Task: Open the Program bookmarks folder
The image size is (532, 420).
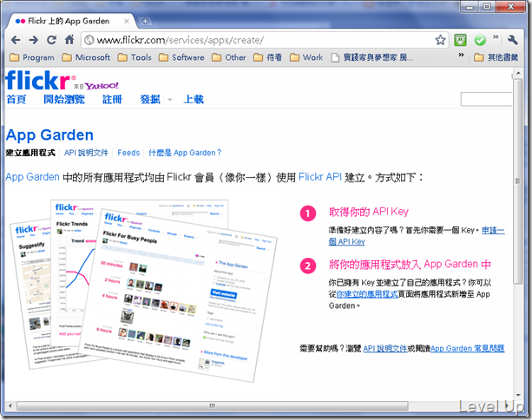Action: (32, 57)
